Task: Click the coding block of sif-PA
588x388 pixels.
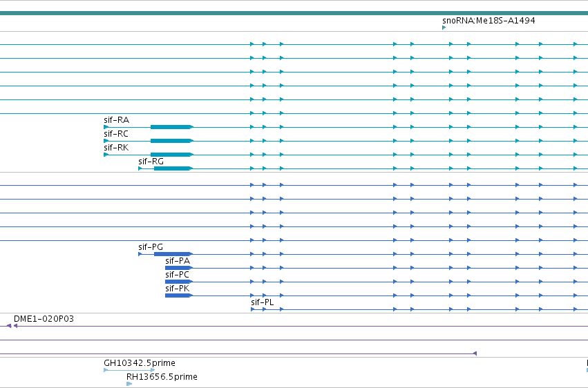Action: (x=178, y=268)
